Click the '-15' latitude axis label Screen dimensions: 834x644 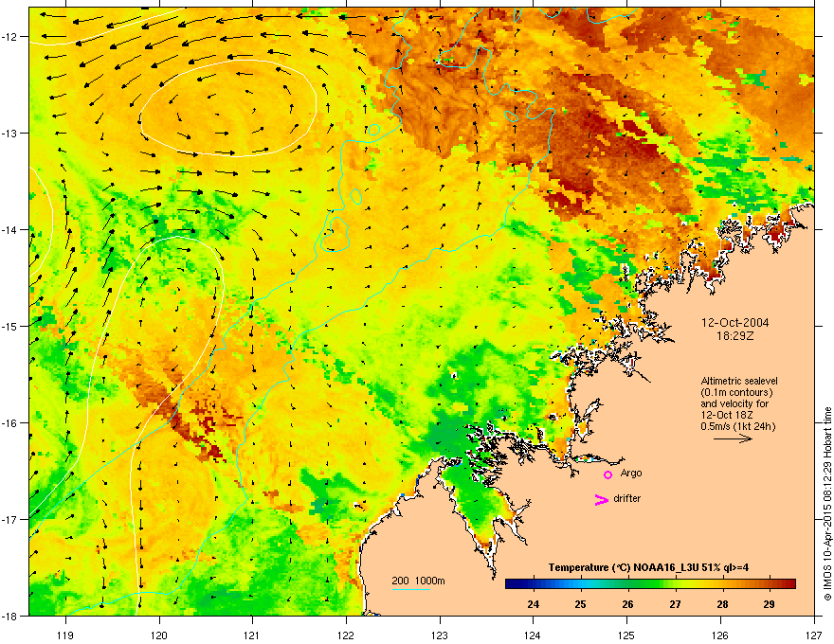click(x=9, y=326)
